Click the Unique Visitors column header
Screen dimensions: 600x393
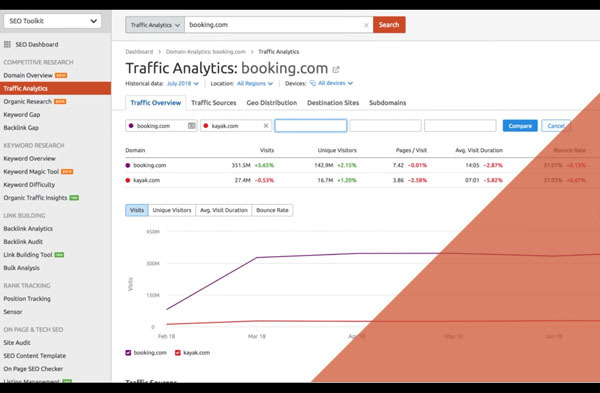point(337,150)
